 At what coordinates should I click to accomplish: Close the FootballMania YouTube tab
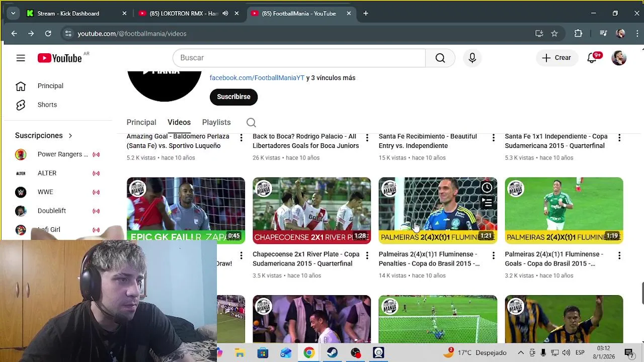coord(349,14)
